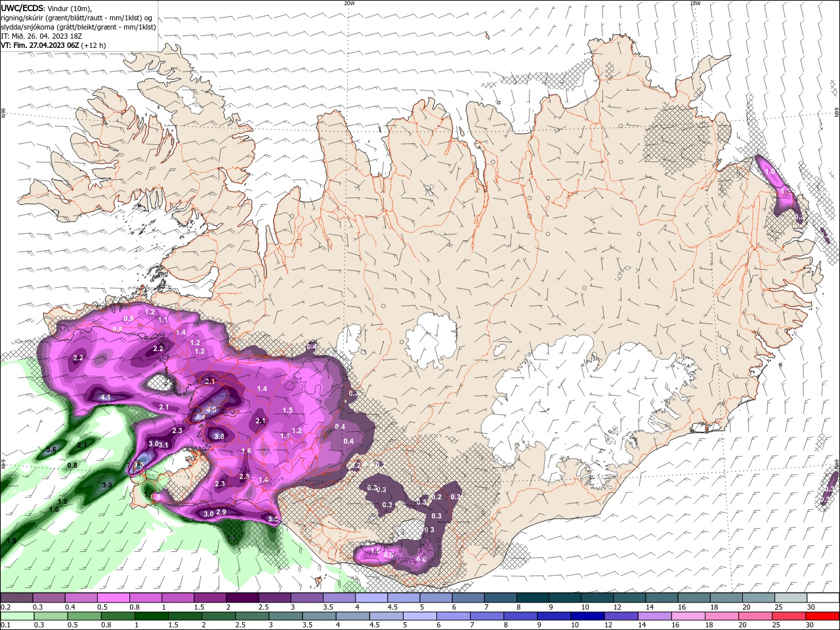Select the dark purple 2 swatch, upper legend

[241, 598]
